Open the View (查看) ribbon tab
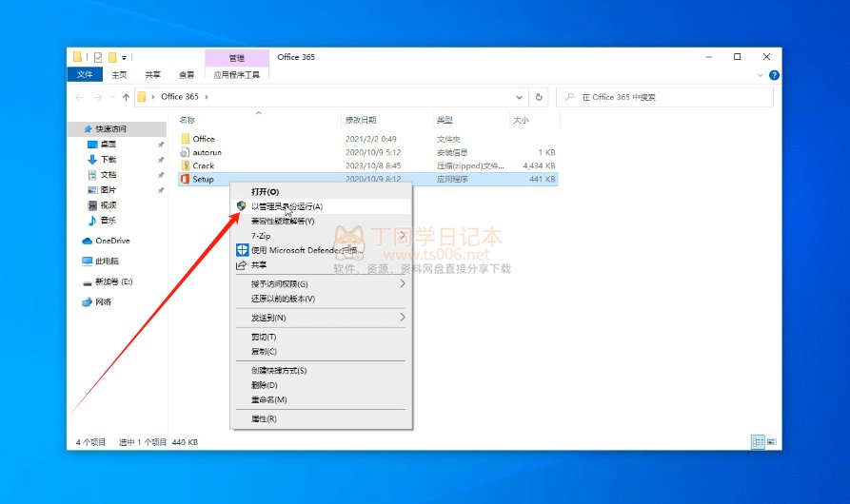 click(187, 75)
